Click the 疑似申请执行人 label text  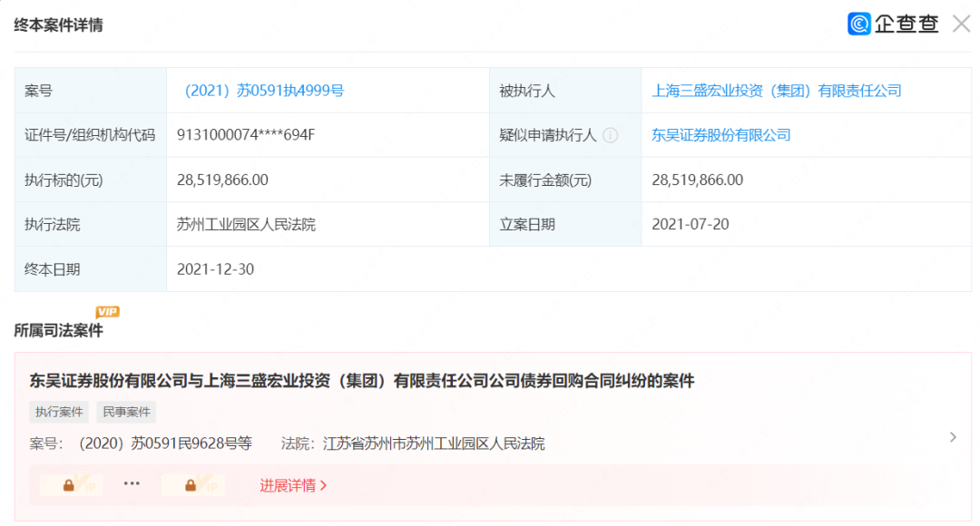(547, 135)
